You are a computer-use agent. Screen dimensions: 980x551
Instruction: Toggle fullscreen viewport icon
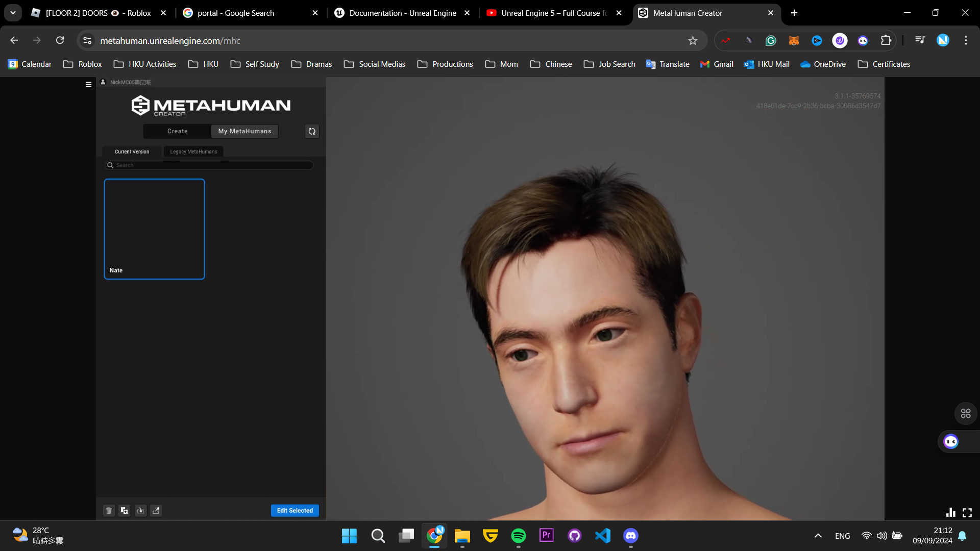967,512
